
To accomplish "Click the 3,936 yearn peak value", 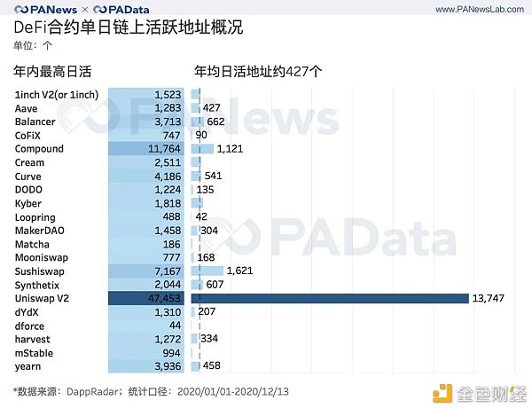I will (x=168, y=366).
